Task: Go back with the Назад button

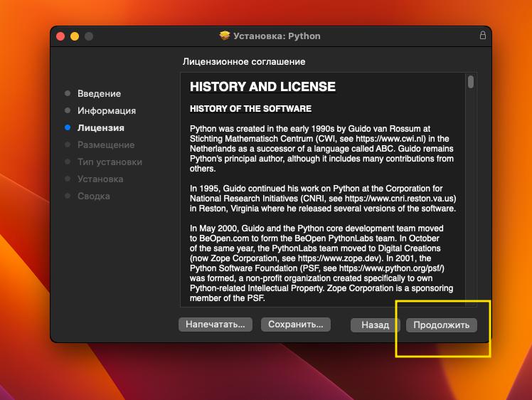Action: (376, 325)
